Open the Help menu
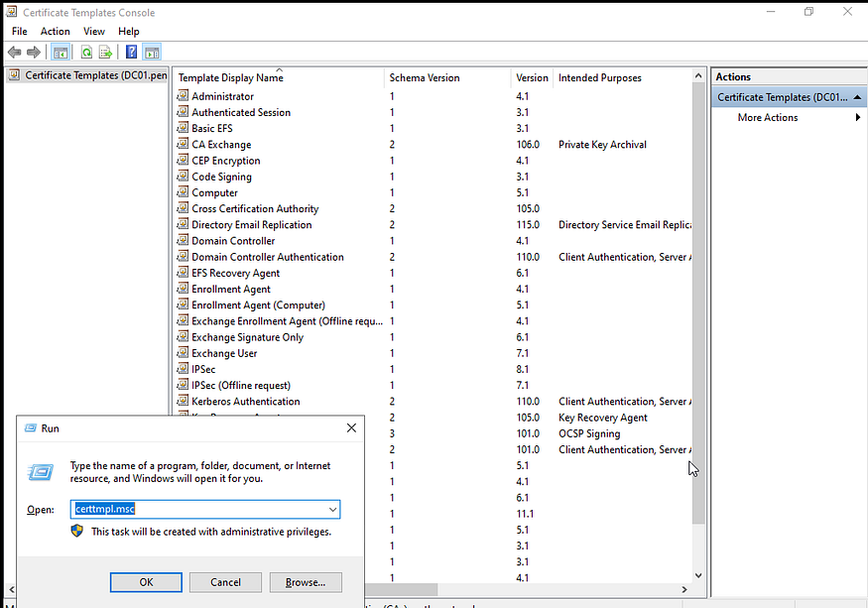This screenshot has height=608, width=868. (128, 31)
